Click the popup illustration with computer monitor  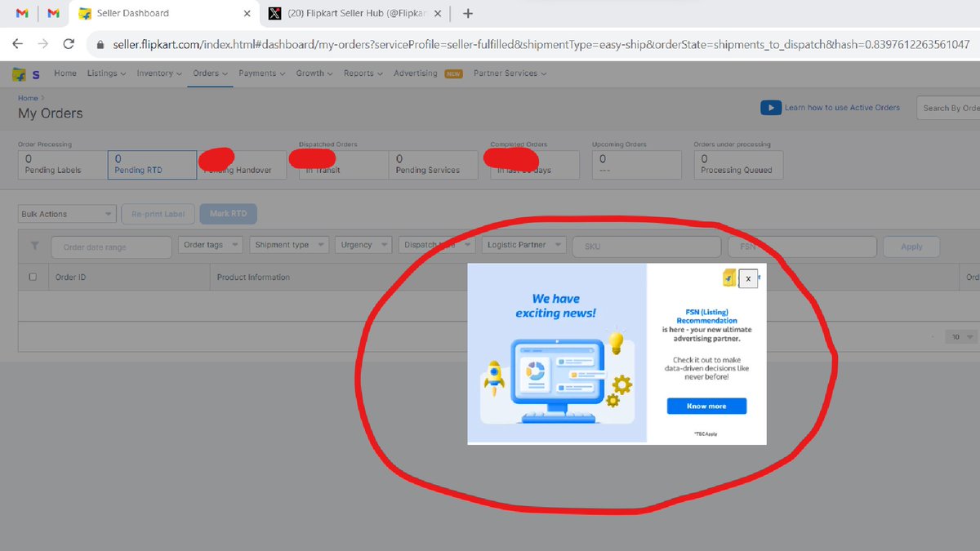[557, 378]
